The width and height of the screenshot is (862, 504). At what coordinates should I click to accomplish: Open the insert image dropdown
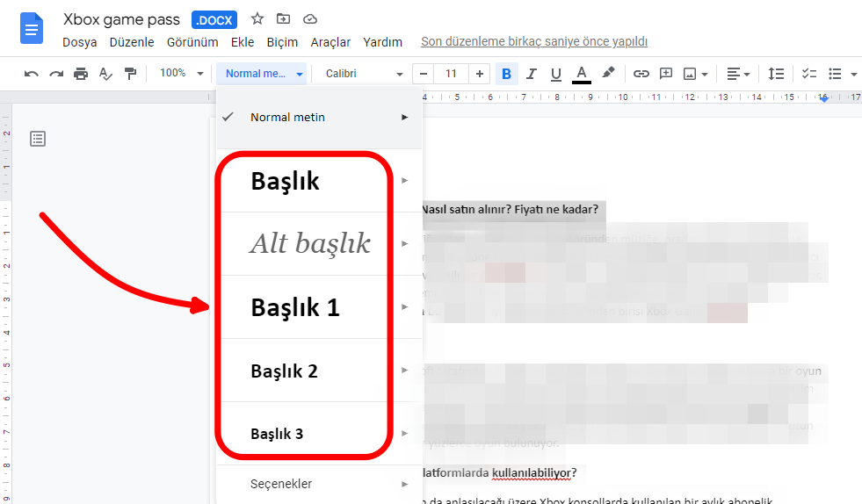tap(695, 74)
